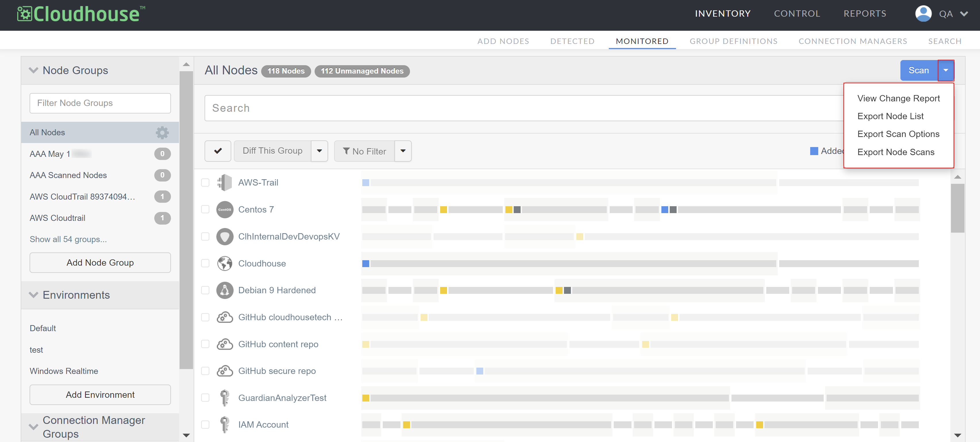Open All Nodes group settings gear

coord(162,132)
